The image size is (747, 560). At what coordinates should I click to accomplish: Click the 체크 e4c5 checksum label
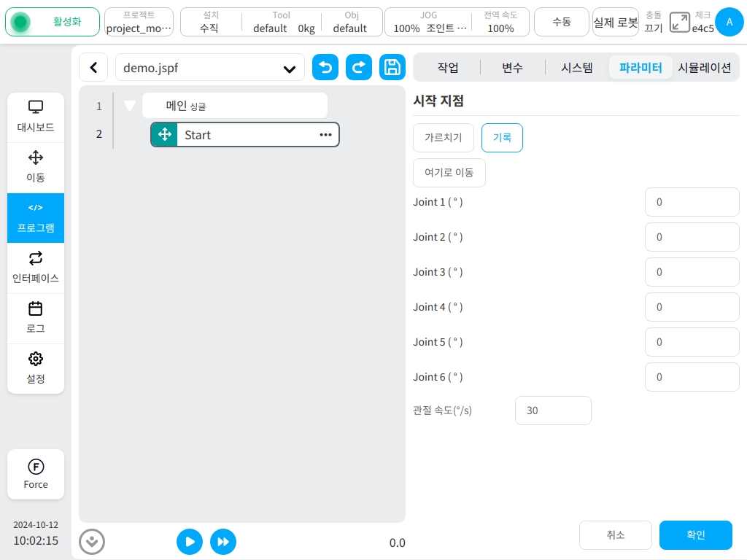pyautogui.click(x=703, y=22)
